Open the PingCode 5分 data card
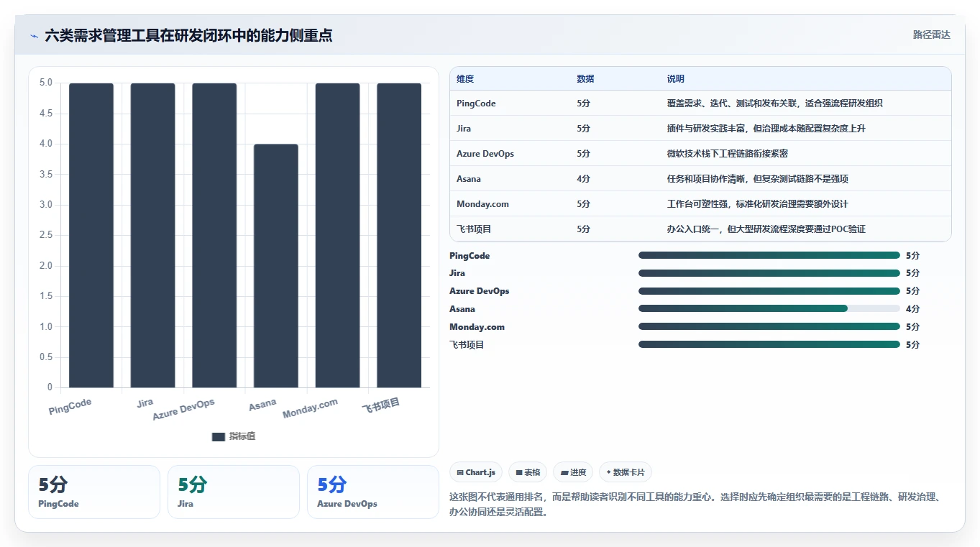 [x=94, y=492]
